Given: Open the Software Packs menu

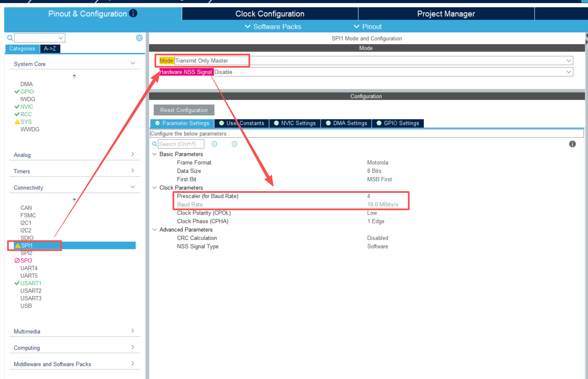Looking at the screenshot, I should (273, 27).
